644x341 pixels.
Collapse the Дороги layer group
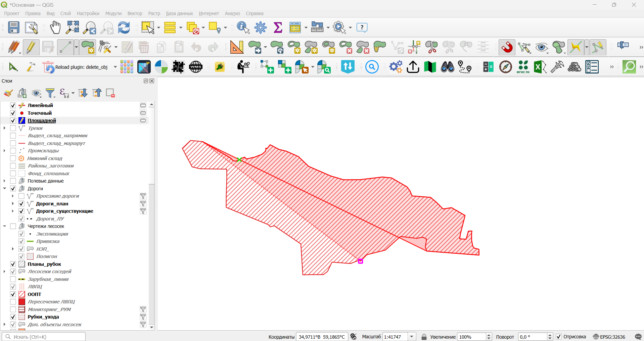(x=4, y=189)
